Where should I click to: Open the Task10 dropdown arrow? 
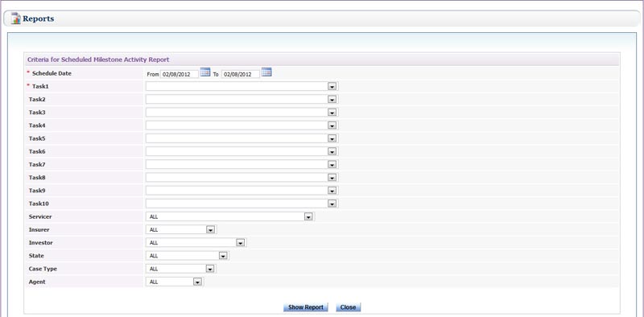pos(332,204)
